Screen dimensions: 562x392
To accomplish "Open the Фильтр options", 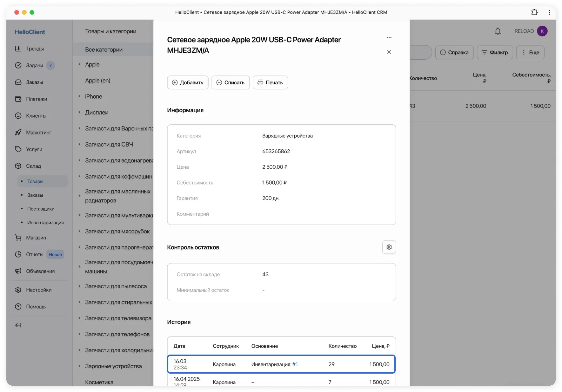I will coord(495,52).
